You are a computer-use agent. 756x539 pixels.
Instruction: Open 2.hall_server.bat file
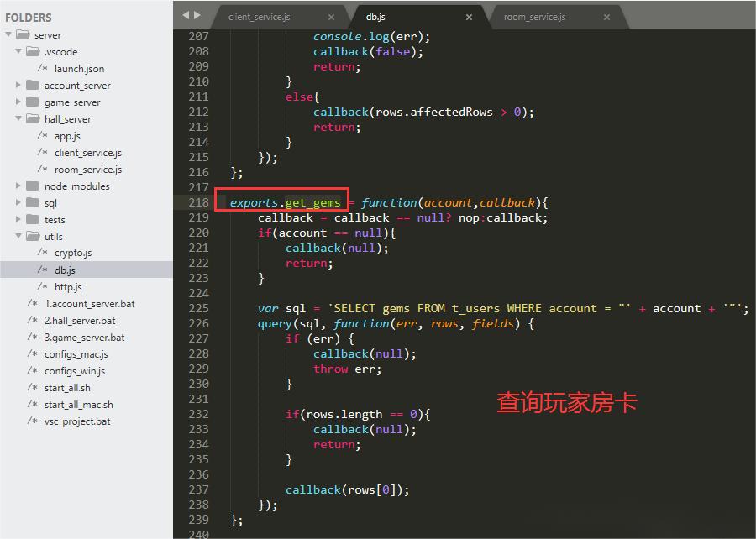80,321
